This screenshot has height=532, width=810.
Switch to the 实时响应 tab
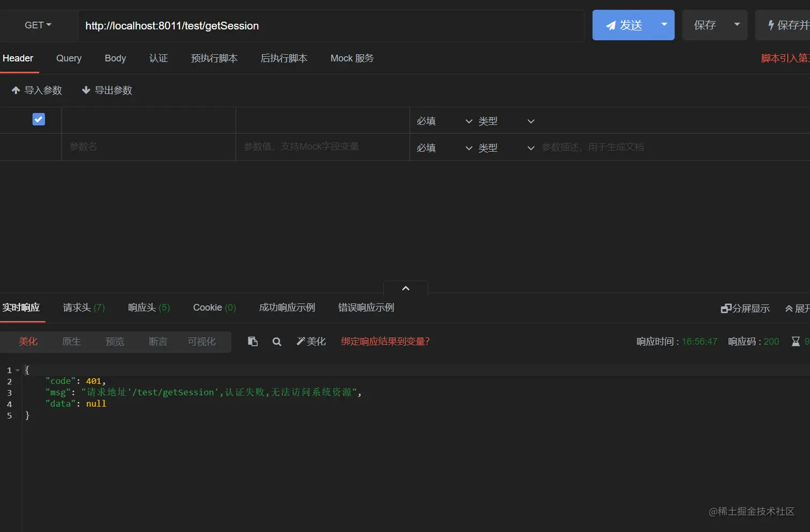[21, 307]
